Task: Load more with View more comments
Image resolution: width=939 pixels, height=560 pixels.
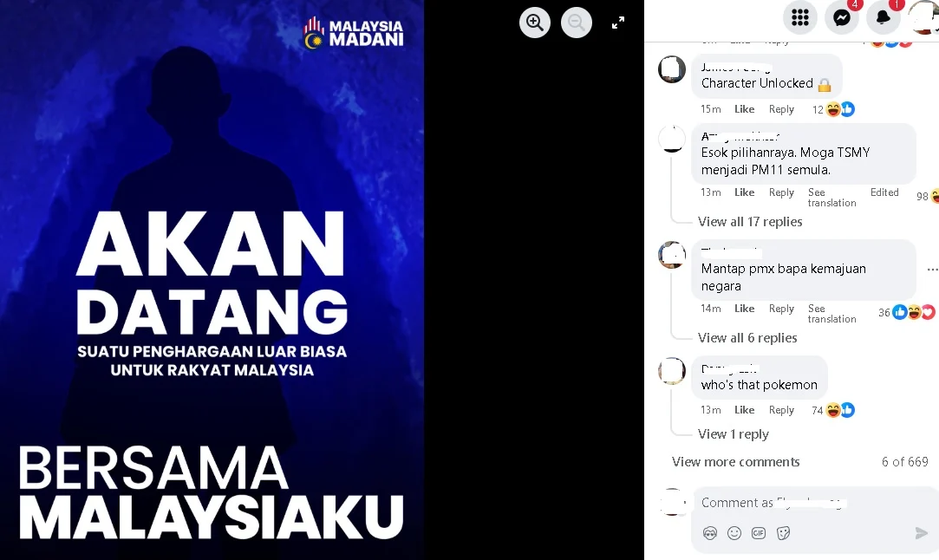Action: pyautogui.click(x=735, y=462)
